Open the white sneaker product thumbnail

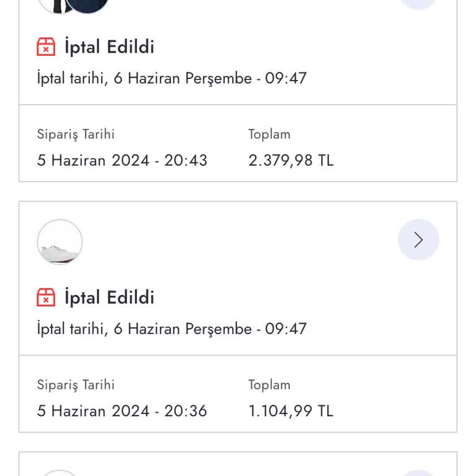[x=59, y=242]
